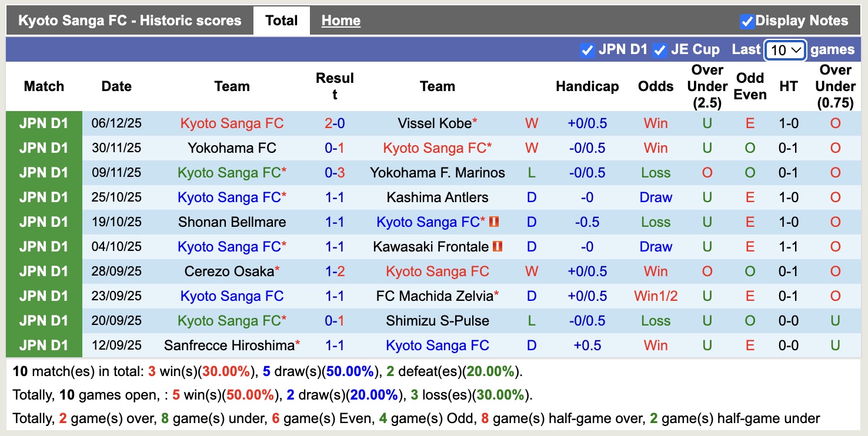Click the Yokohama F. Marinos team name
Image resolution: width=868 pixels, height=436 pixels.
coord(438,172)
